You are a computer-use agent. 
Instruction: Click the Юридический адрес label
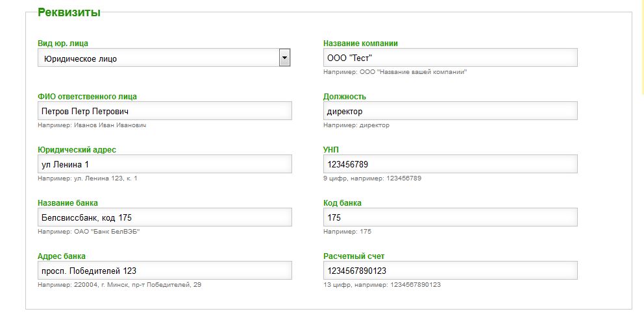77,150
